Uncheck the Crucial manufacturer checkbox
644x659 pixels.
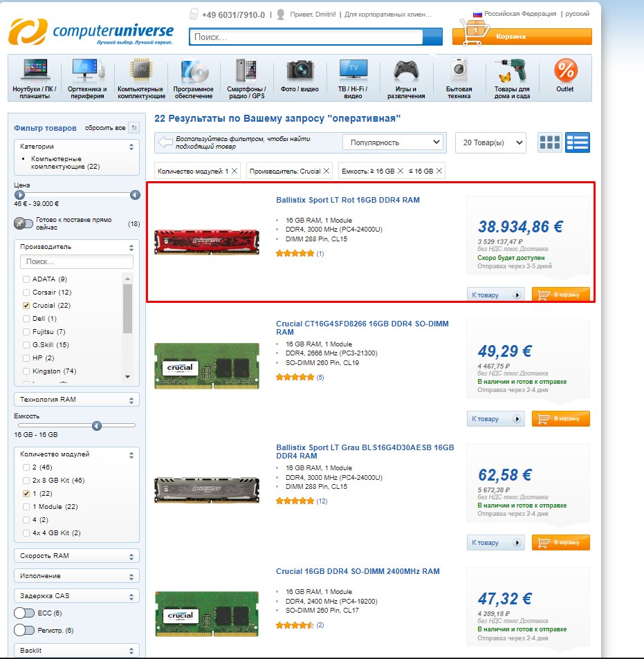[x=26, y=306]
